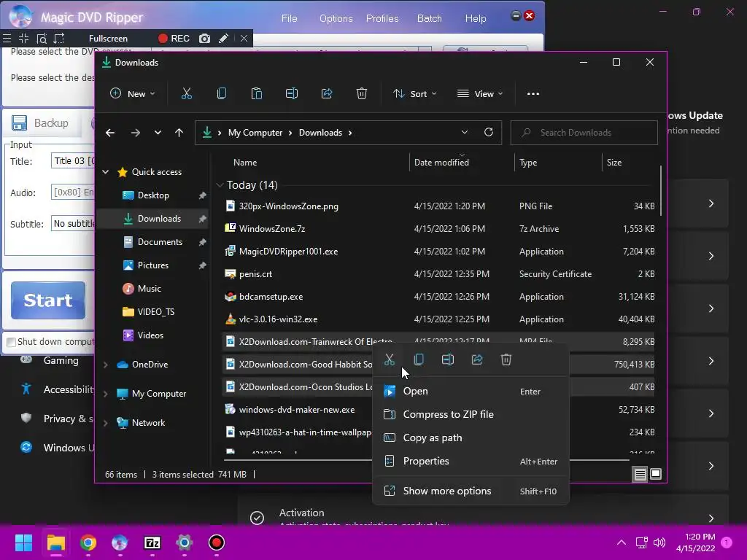Click Cut icon in Explorer toolbar
Screen dimensions: 747x560
(x=187, y=94)
